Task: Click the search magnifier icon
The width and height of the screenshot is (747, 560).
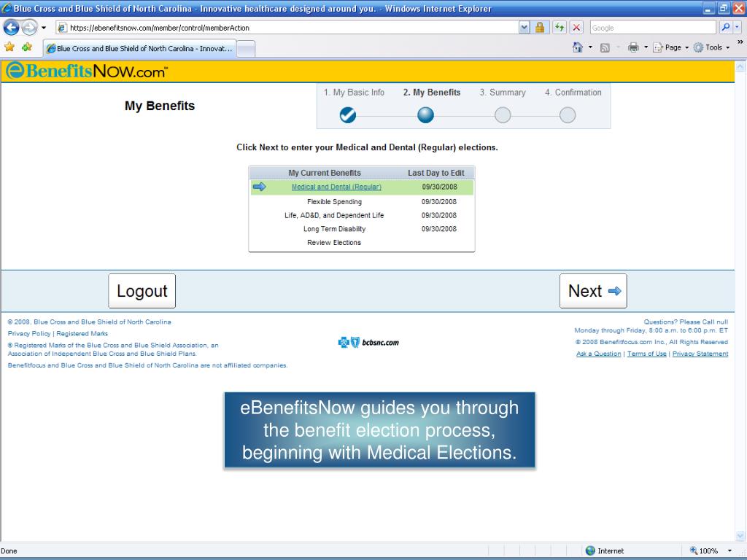Action: pyautogui.click(x=725, y=28)
